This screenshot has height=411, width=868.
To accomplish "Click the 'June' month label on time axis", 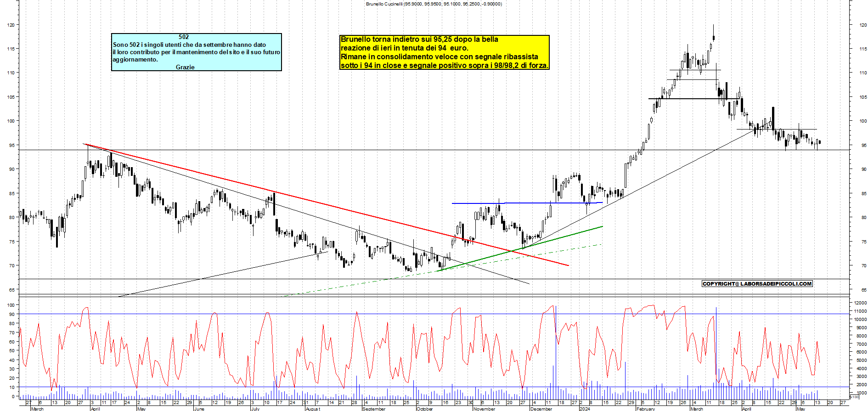I will click(x=199, y=409).
